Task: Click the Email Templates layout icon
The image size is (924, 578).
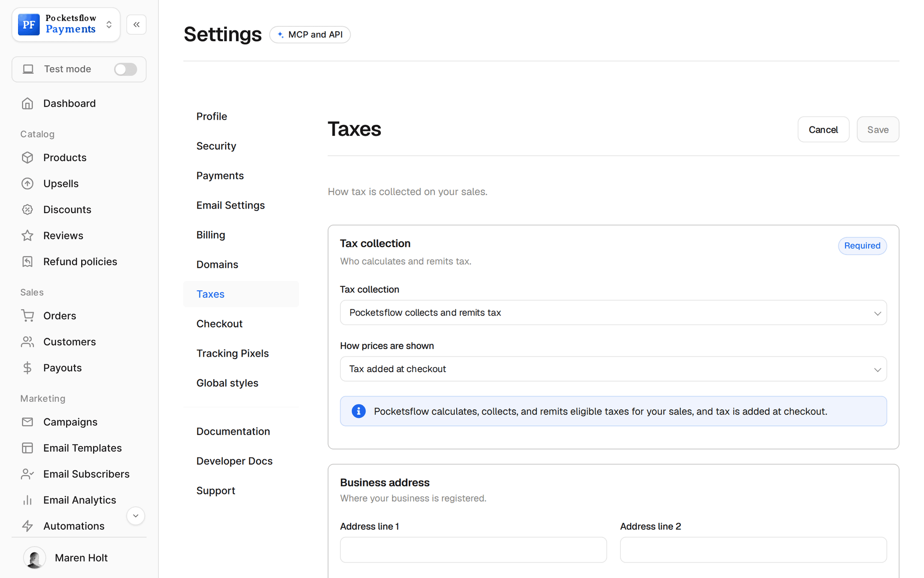Action: (28, 448)
